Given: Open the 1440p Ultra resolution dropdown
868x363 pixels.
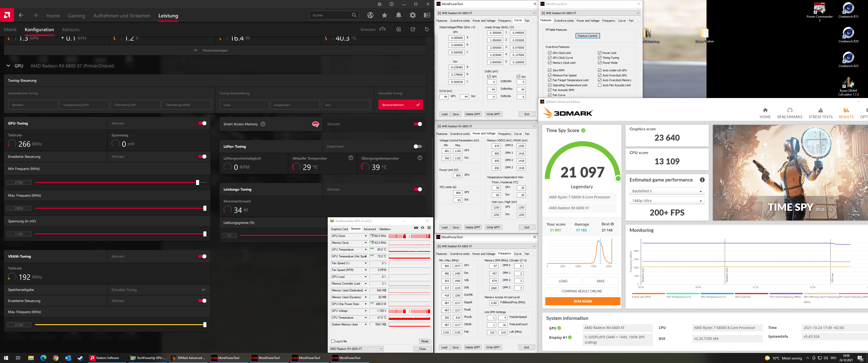Looking at the screenshot, I should pos(667,201).
